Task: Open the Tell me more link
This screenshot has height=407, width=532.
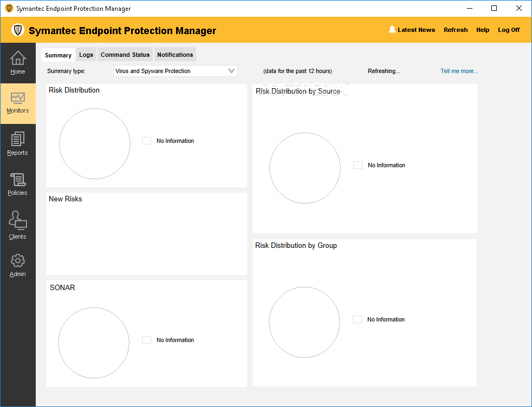Action: click(459, 71)
